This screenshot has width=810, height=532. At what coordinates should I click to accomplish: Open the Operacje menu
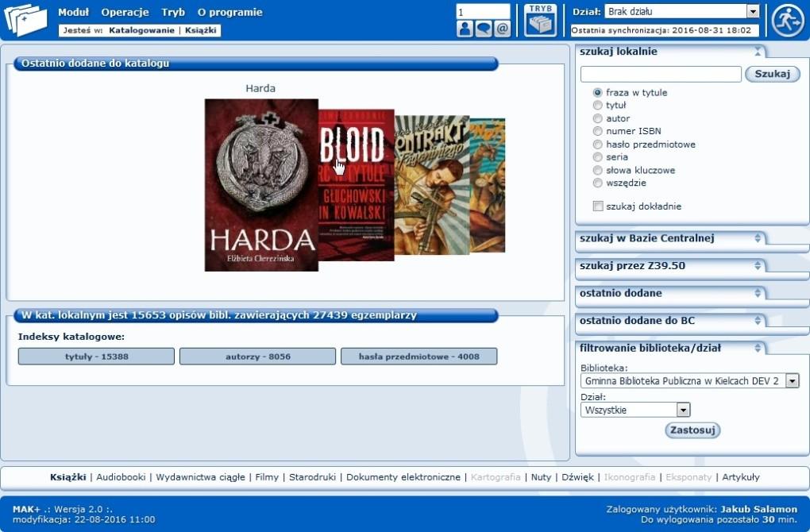(125, 12)
